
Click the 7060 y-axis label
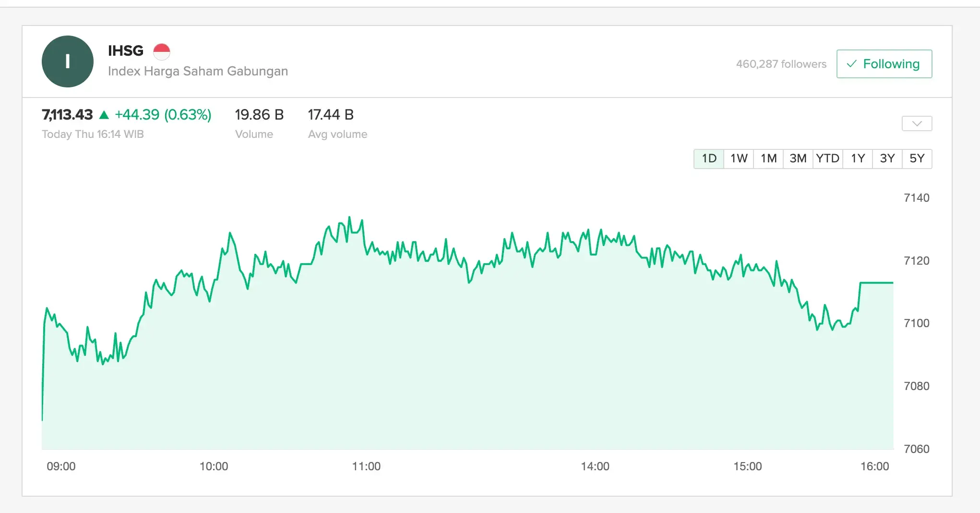pos(917,449)
